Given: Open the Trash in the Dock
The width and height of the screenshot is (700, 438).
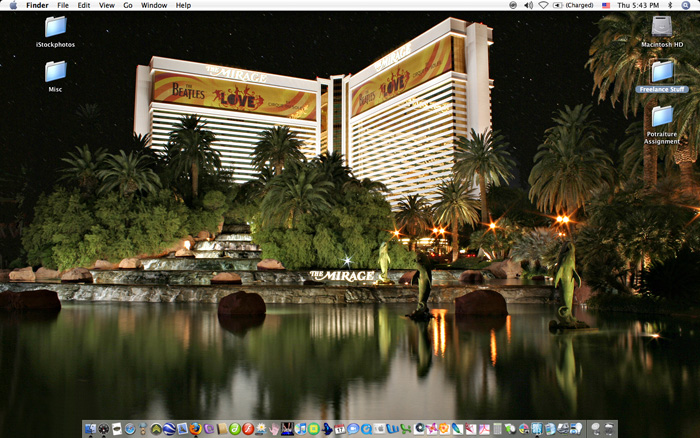Looking at the screenshot, I should pyautogui.click(x=608, y=429).
